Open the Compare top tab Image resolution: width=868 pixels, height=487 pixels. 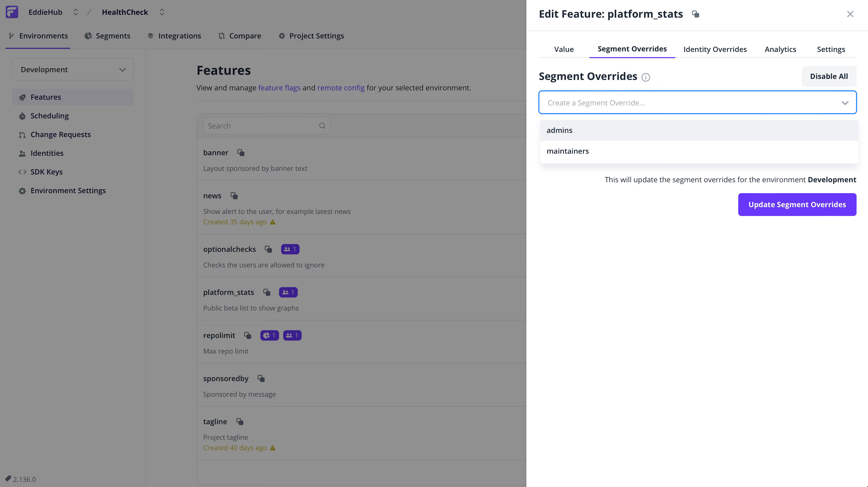pyautogui.click(x=240, y=36)
